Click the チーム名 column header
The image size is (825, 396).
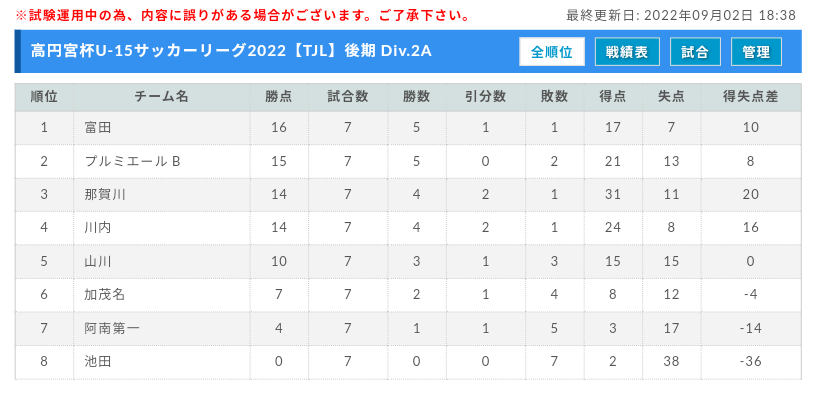(x=162, y=97)
